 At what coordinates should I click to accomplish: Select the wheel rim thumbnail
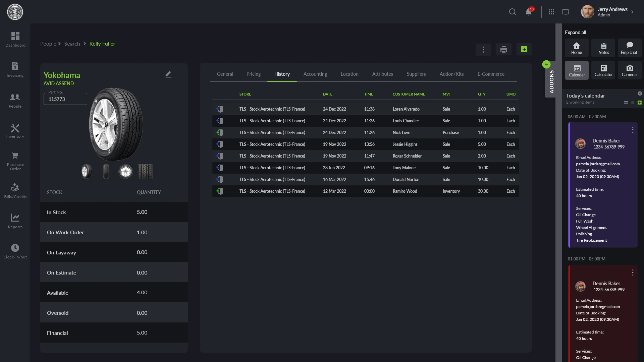(125, 171)
